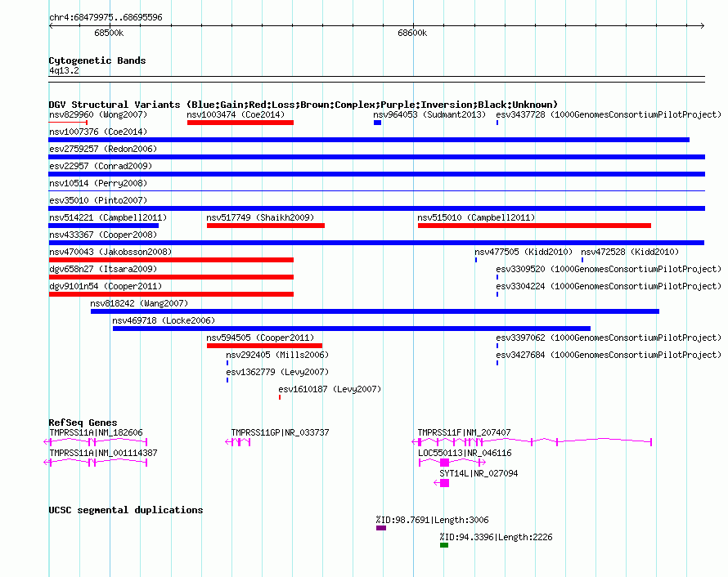Click nsv472528 (Kidd2010) label
728x577 pixels.
point(630,252)
